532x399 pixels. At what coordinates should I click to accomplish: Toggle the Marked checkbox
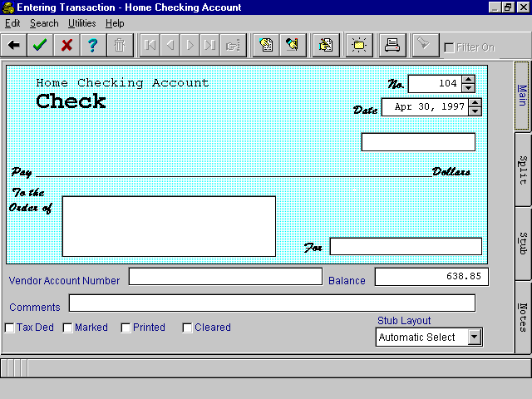click(x=68, y=328)
